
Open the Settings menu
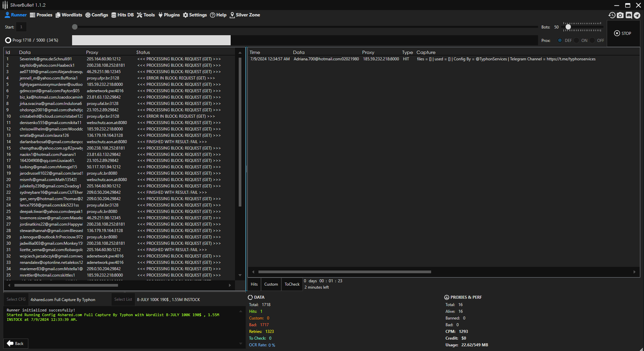pyautogui.click(x=195, y=15)
